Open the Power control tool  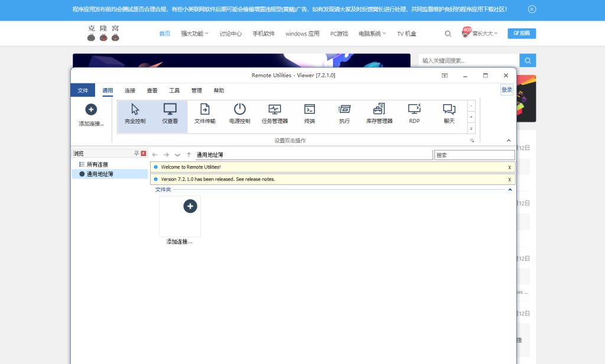240,113
